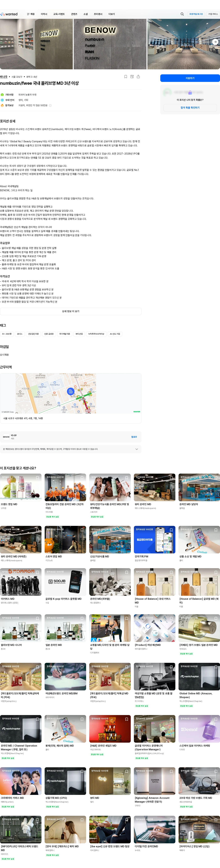Open the BENOW brand list sign photo
Screen dimensions: 220x868
point(110,44)
